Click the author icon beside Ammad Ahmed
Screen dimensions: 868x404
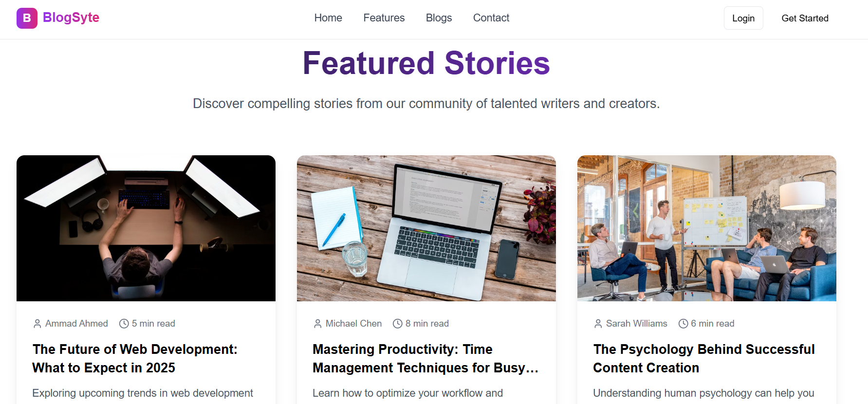(x=37, y=324)
